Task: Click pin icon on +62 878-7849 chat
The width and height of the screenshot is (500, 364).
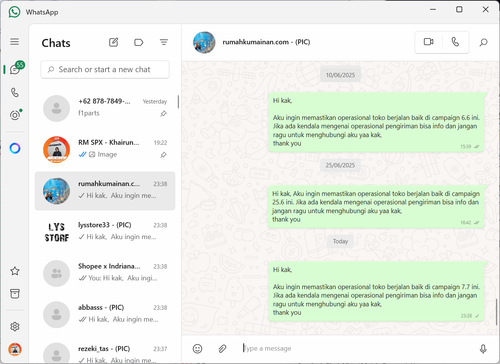Action: pos(163,114)
